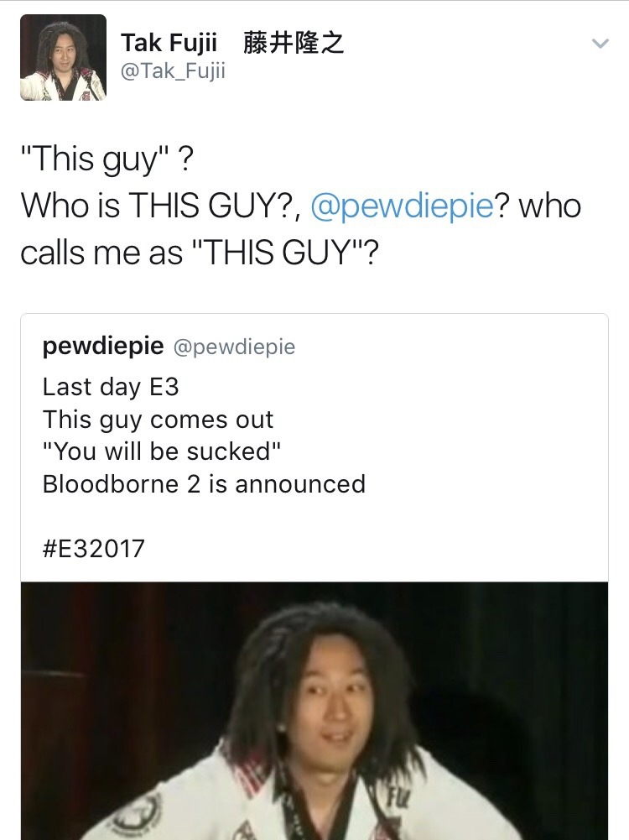Open the Tak Fujii display name
Image resolution: width=629 pixels, height=840 pixels.
pos(169,43)
